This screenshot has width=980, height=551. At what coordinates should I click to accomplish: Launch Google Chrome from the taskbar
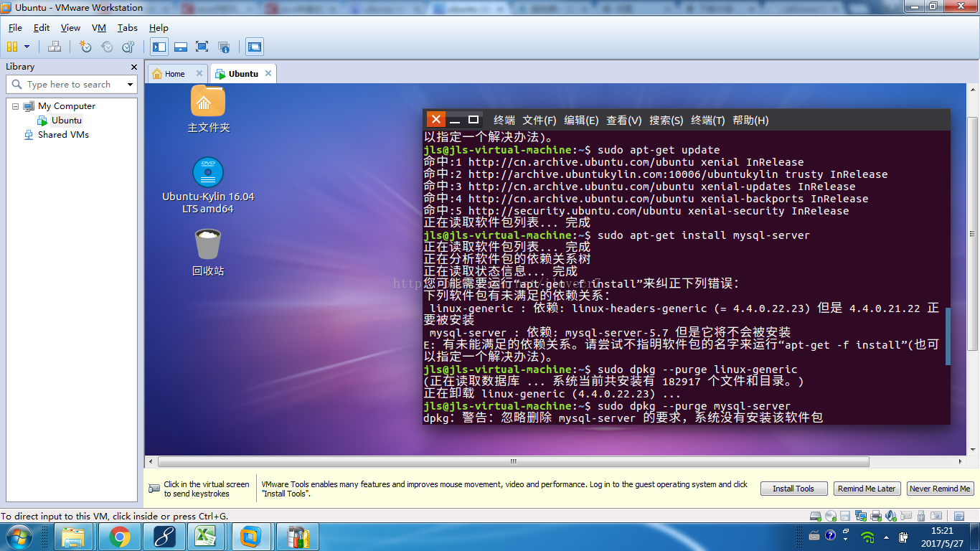pos(120,537)
